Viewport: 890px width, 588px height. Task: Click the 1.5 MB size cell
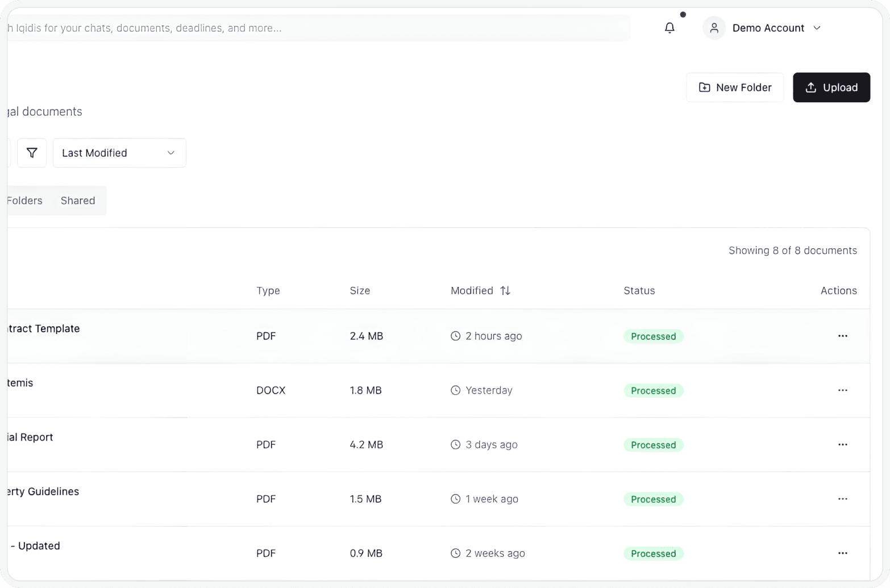pyautogui.click(x=365, y=499)
